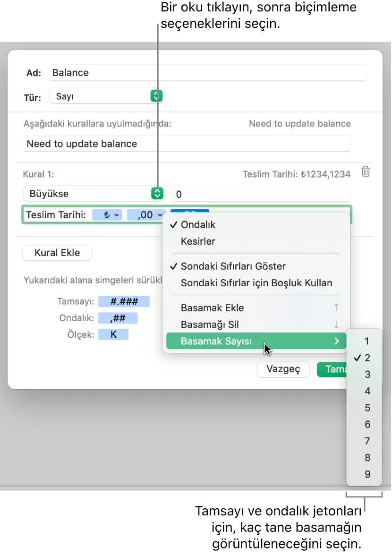Click the Kural Ekle button
Viewport: 392px width, 556px height.
coord(57,253)
